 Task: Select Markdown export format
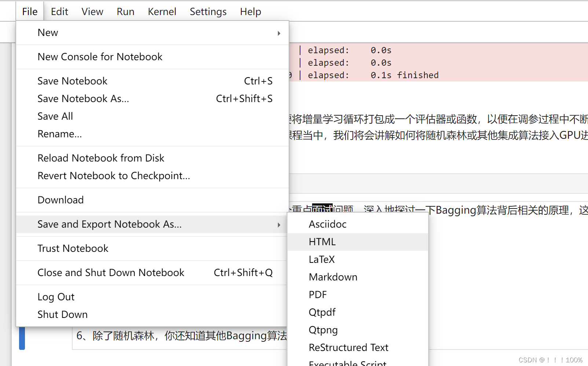(x=333, y=277)
